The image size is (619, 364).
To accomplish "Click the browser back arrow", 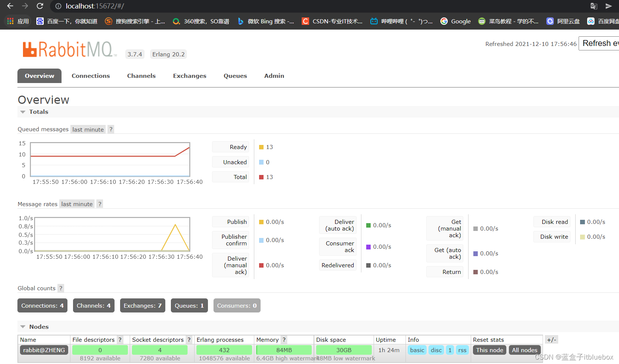I will coord(10,6).
